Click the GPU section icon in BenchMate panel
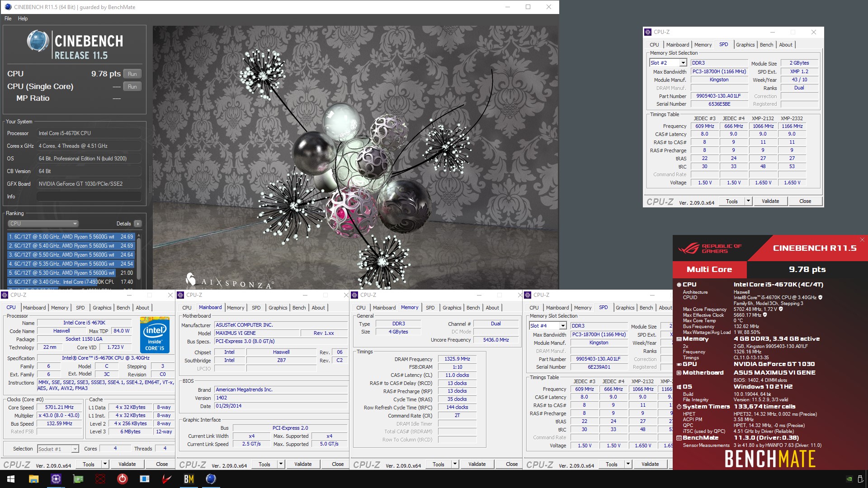Viewport: 868px width, 488px height. 679,364
